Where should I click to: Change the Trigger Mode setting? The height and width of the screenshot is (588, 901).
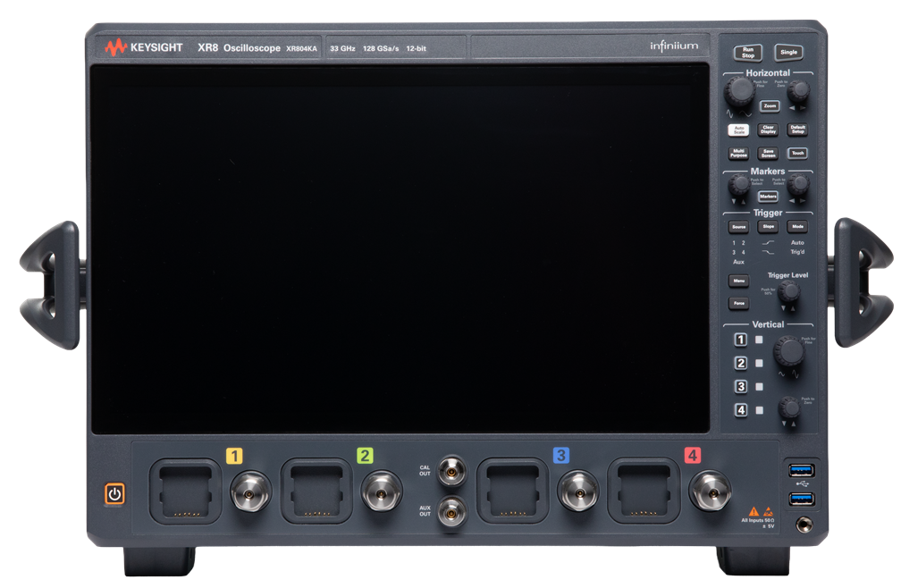[x=797, y=227]
